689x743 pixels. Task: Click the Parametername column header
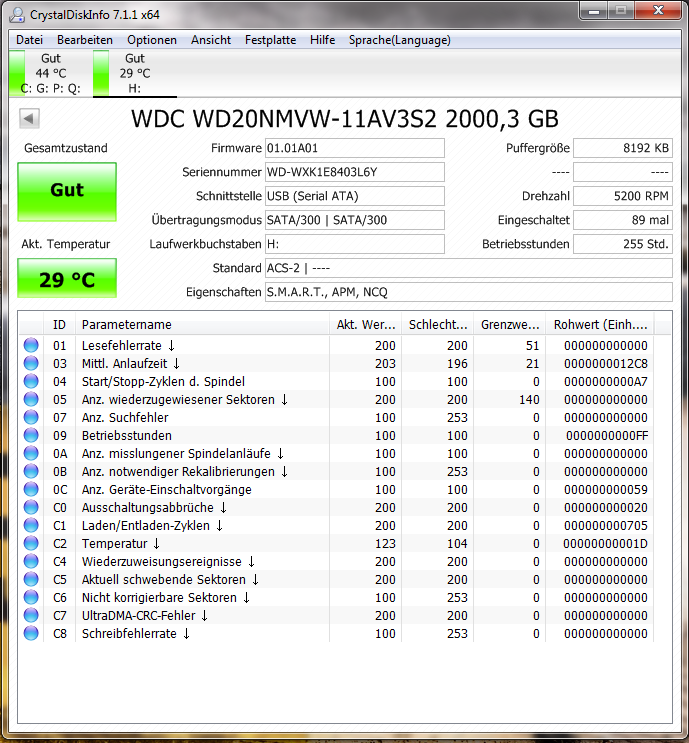pyautogui.click(x=202, y=325)
